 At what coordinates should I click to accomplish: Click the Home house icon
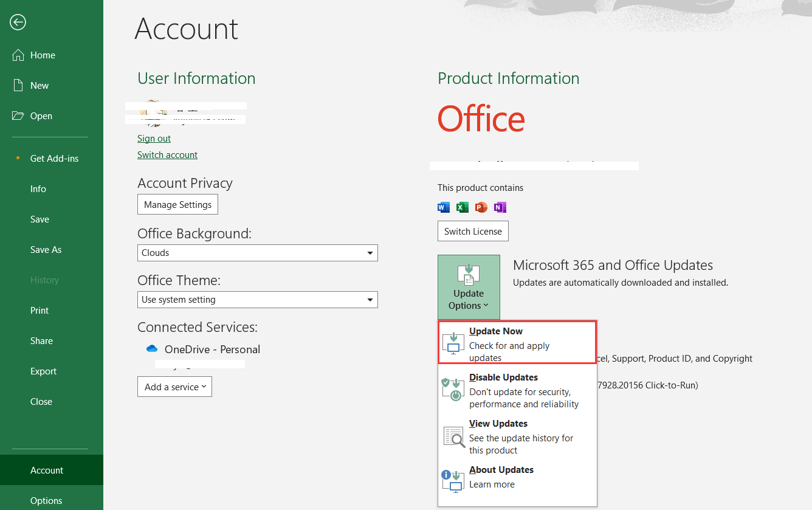pyautogui.click(x=18, y=55)
